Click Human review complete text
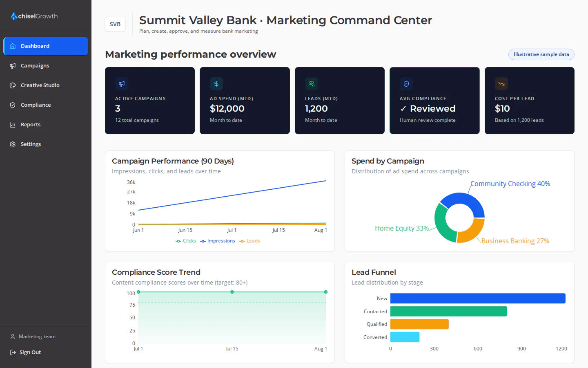The width and height of the screenshot is (588, 368). click(428, 120)
